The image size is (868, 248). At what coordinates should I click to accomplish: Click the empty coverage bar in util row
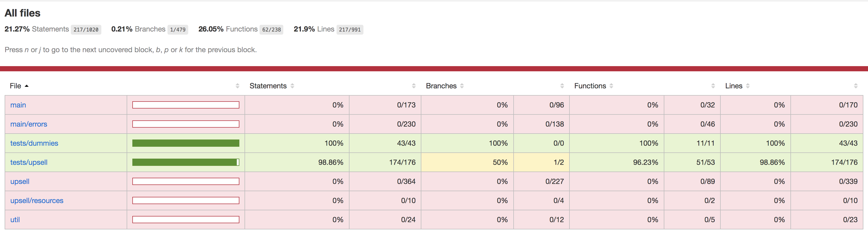(x=186, y=220)
